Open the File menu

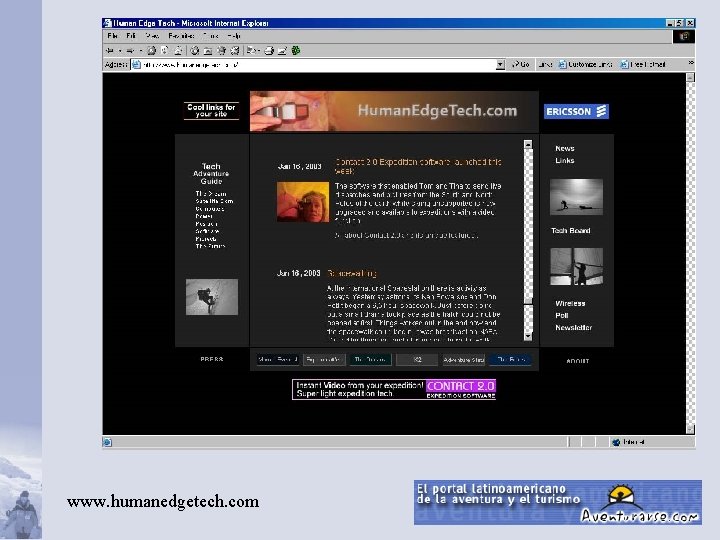click(112, 35)
